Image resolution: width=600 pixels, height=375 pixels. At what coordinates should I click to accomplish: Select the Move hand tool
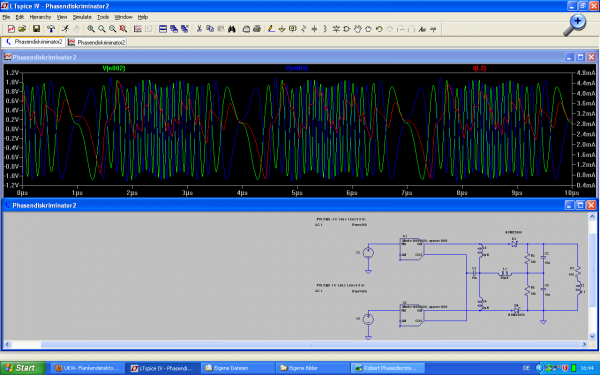coord(357,29)
